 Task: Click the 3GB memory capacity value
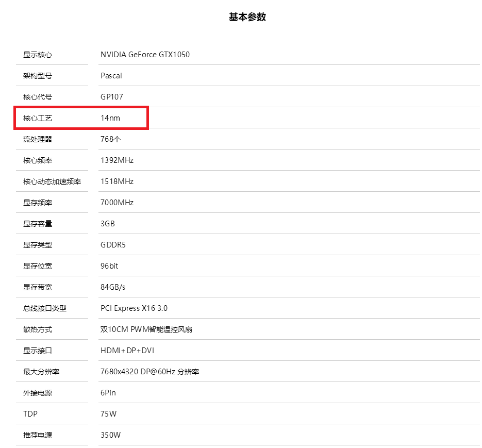(x=108, y=224)
